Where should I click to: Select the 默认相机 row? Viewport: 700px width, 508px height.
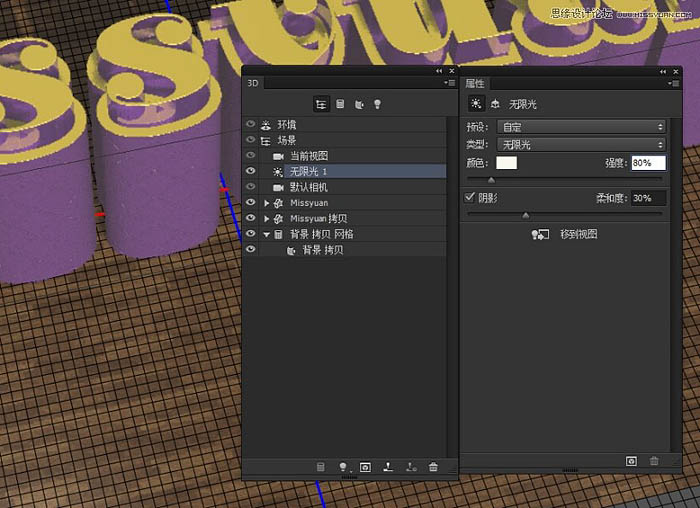(x=352, y=187)
